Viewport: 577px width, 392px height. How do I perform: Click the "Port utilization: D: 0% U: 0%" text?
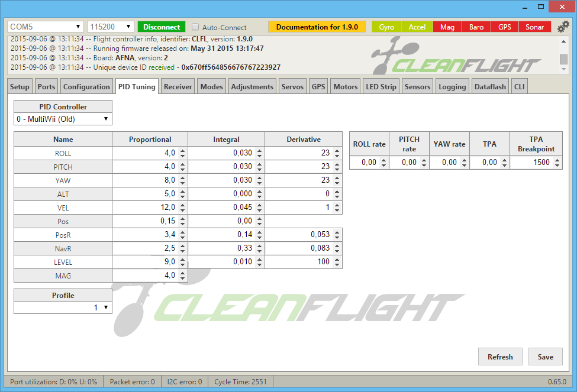click(x=54, y=382)
